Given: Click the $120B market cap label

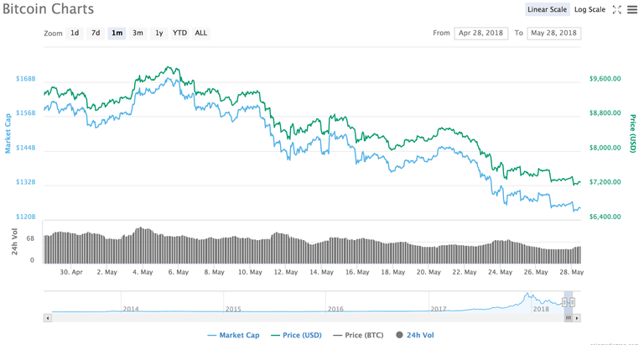Looking at the screenshot, I should pos(26,217).
